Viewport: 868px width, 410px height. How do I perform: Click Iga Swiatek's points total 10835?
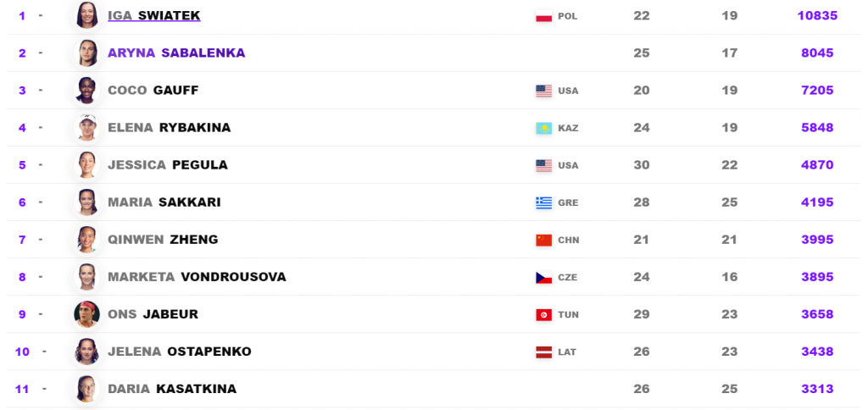click(x=817, y=15)
